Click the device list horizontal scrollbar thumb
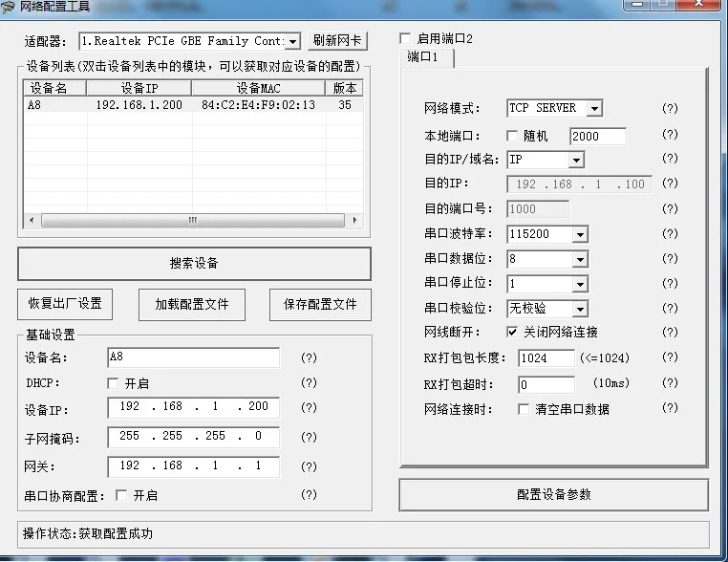Viewport: 728px width, 562px height. point(193,220)
